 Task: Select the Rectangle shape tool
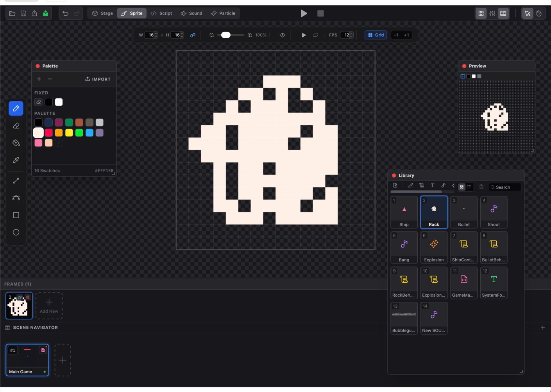click(x=16, y=215)
